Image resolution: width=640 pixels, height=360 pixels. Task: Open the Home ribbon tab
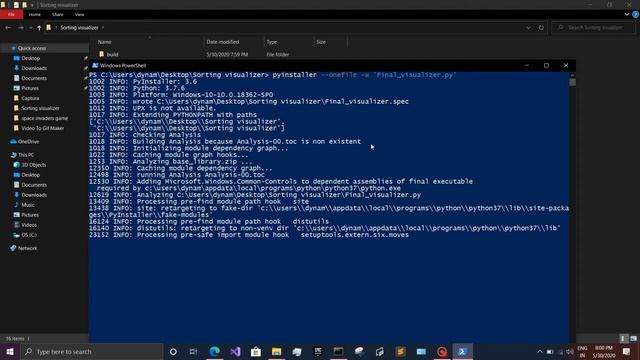coord(35,14)
